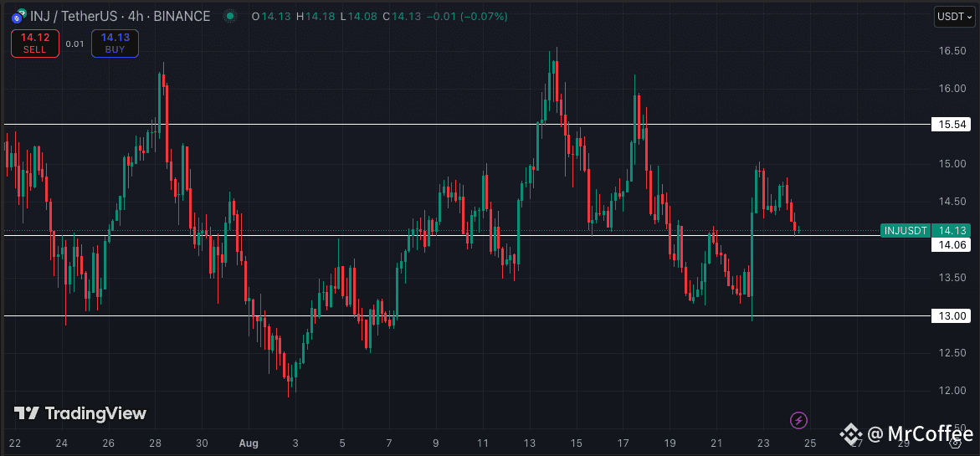
Task: Click the 19 date on time axis
Action: (x=670, y=443)
